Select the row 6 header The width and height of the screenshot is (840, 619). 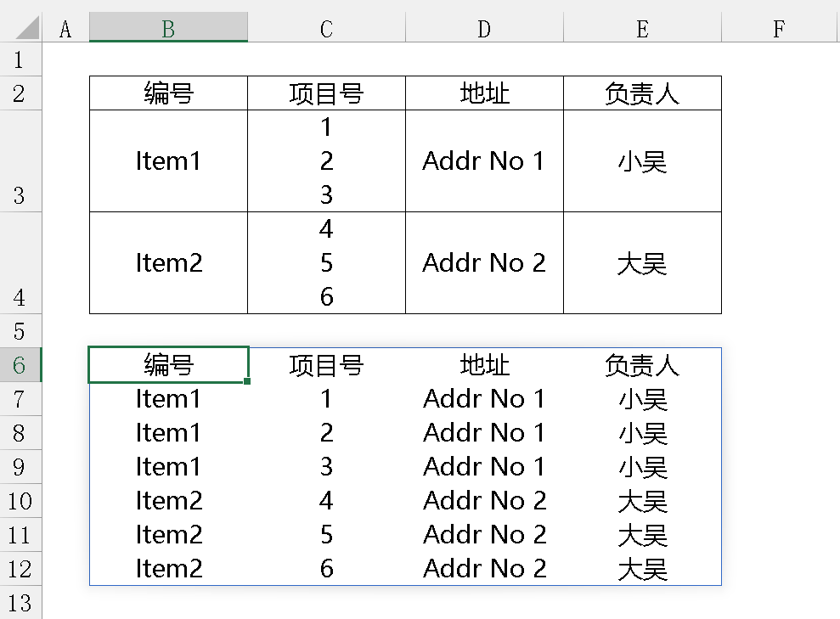pyautogui.click(x=20, y=365)
